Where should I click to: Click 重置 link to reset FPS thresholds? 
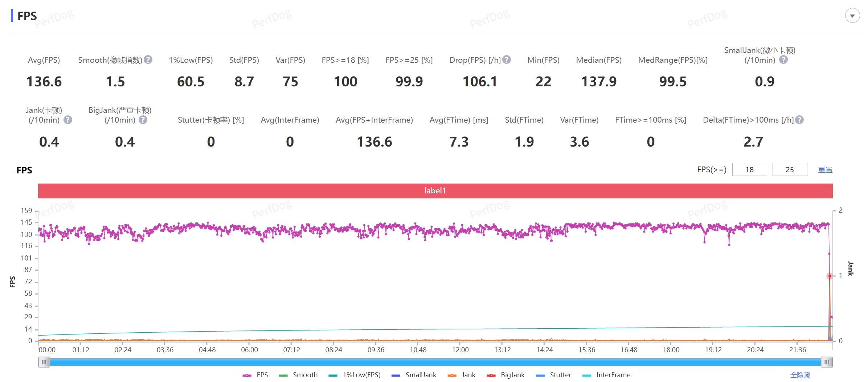coord(825,170)
